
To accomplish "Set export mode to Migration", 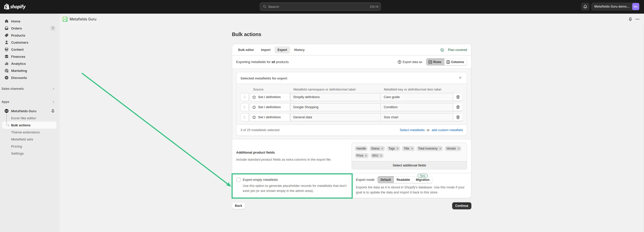I will point(423,180).
